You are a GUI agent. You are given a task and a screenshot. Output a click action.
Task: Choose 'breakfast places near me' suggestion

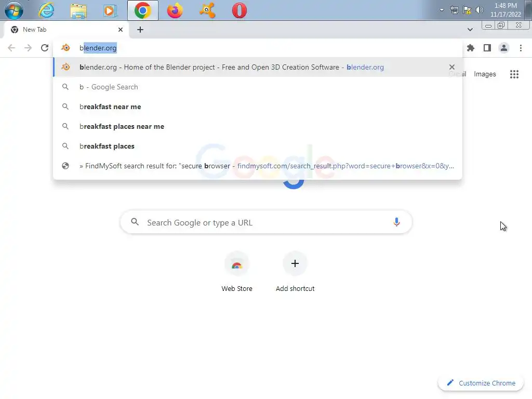coord(258,126)
